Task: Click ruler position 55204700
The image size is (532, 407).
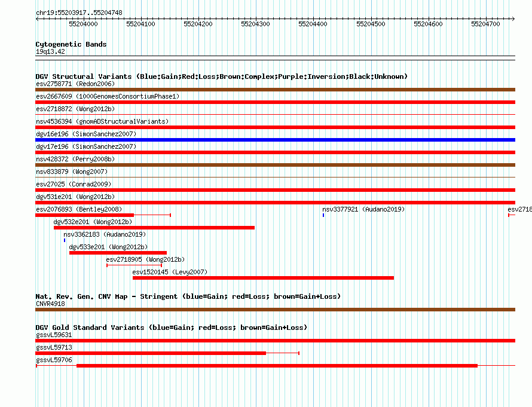Action: pyautogui.click(x=485, y=24)
